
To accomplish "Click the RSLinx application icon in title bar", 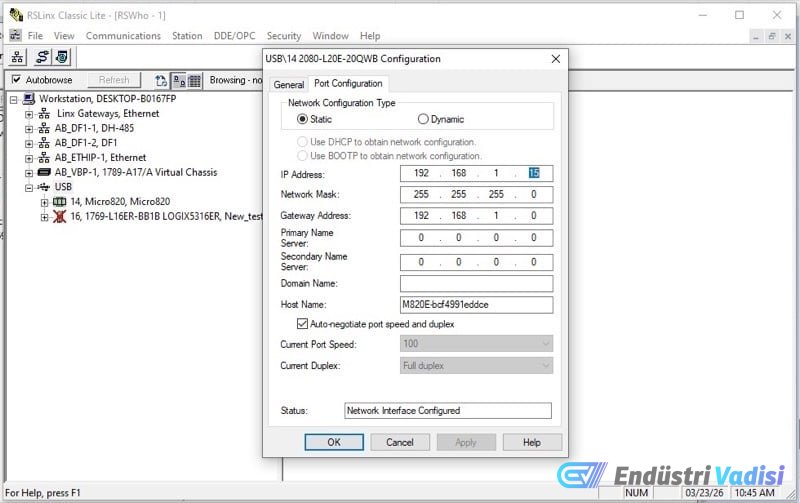I will pos(16,15).
